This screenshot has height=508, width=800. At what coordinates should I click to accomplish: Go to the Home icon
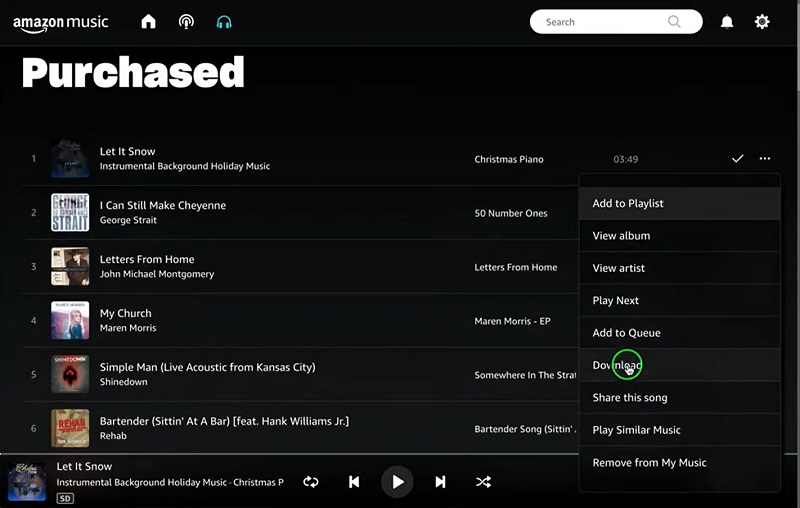(x=149, y=22)
